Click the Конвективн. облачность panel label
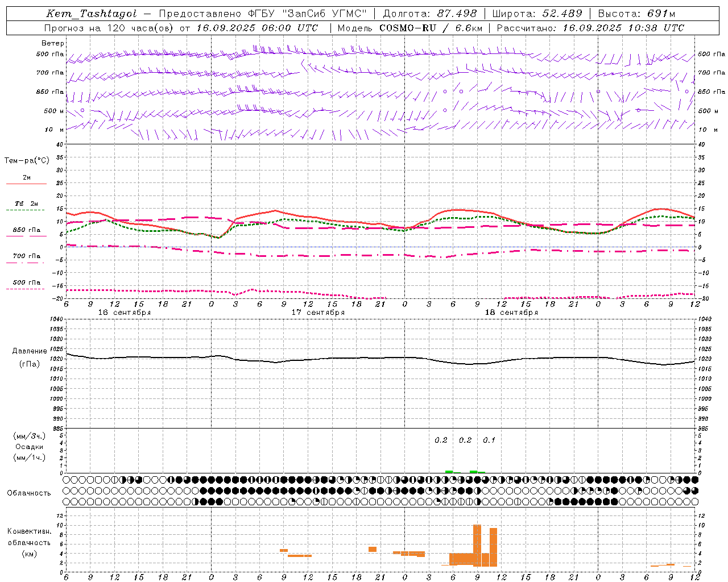Viewport: 728px width, 582px height. pyautogui.click(x=29, y=537)
